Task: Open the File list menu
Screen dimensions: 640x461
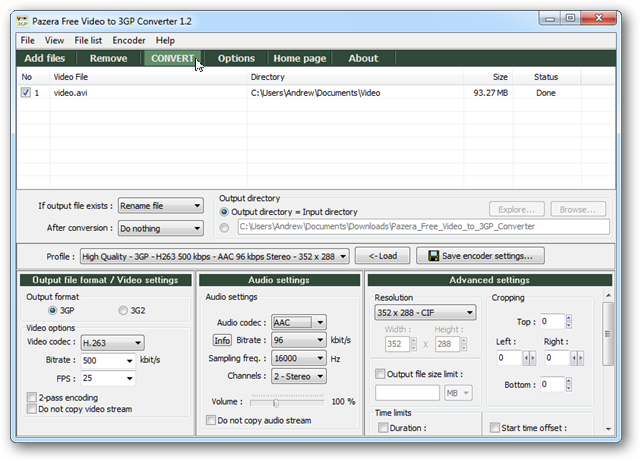Action: pyautogui.click(x=88, y=40)
